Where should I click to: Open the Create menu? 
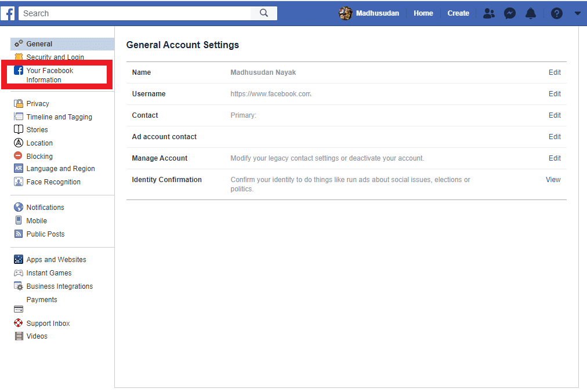(x=458, y=13)
